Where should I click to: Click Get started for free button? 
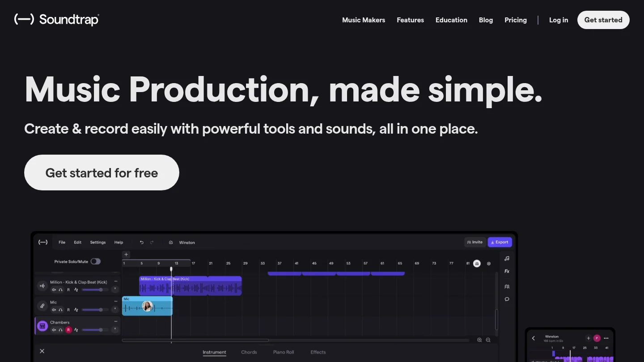click(x=102, y=173)
